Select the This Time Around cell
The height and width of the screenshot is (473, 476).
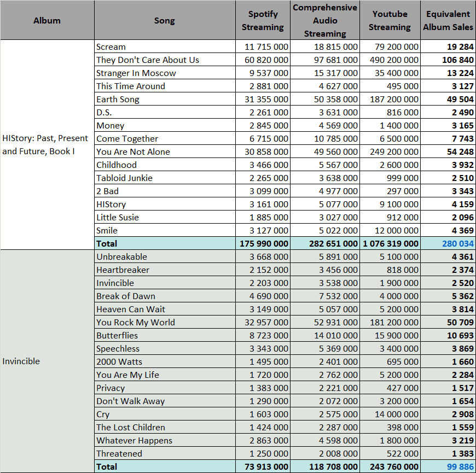pos(165,86)
